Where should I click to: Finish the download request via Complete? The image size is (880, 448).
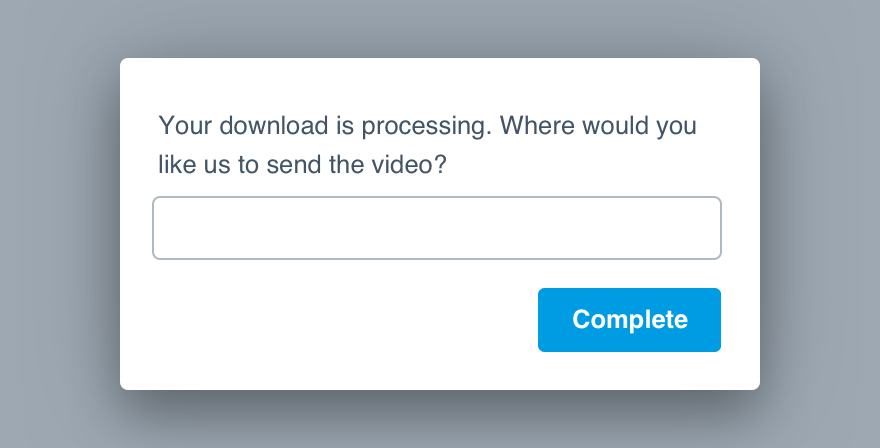[629, 320]
